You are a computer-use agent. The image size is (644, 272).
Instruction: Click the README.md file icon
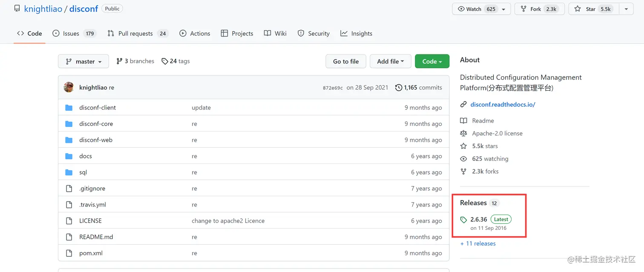pyautogui.click(x=69, y=237)
